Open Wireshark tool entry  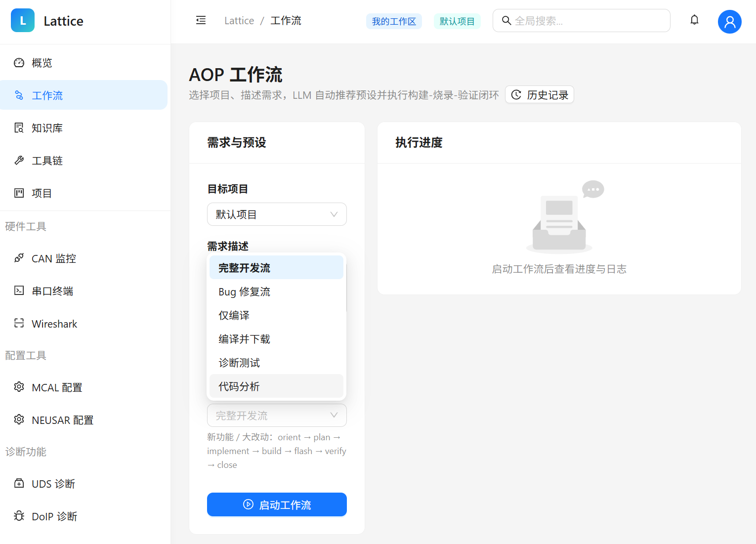84,324
